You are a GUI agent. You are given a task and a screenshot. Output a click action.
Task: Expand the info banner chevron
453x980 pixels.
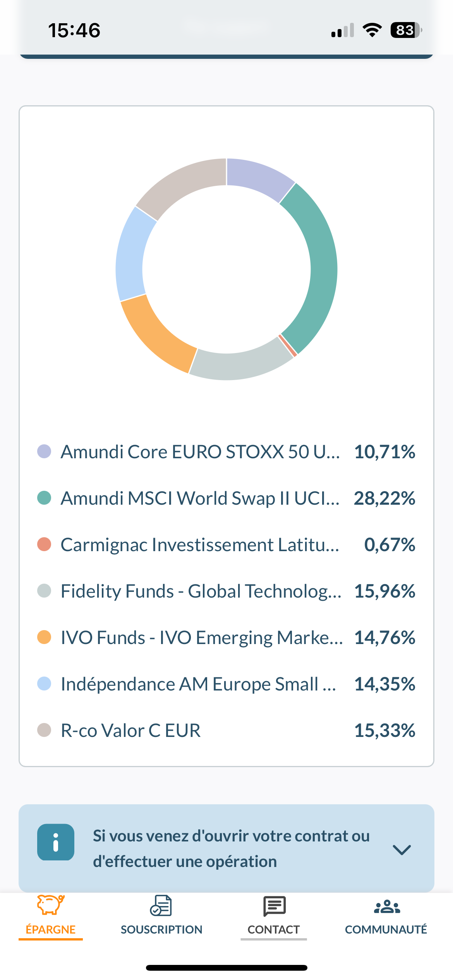[402, 850]
